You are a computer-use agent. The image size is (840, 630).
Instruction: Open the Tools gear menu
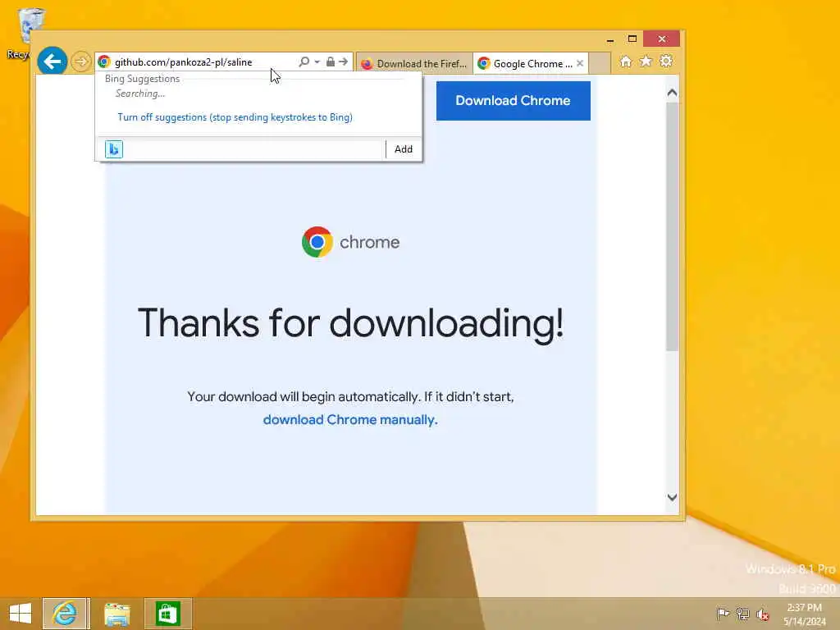pos(666,61)
